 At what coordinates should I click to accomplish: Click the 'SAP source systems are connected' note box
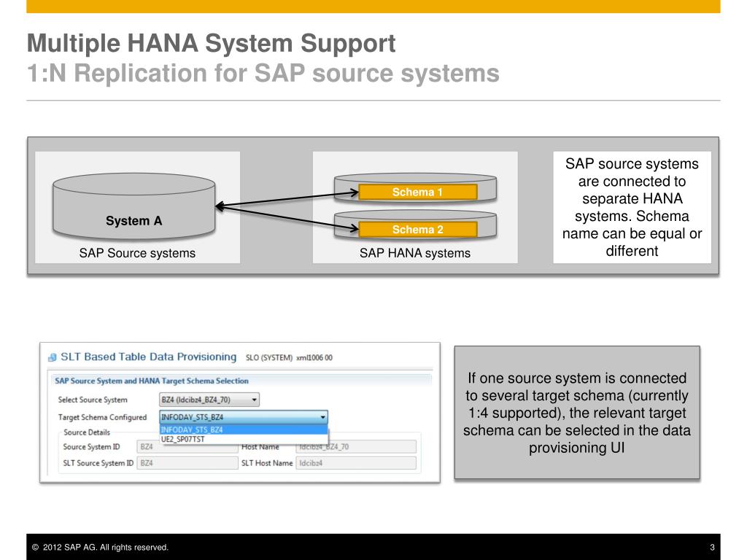[632, 207]
